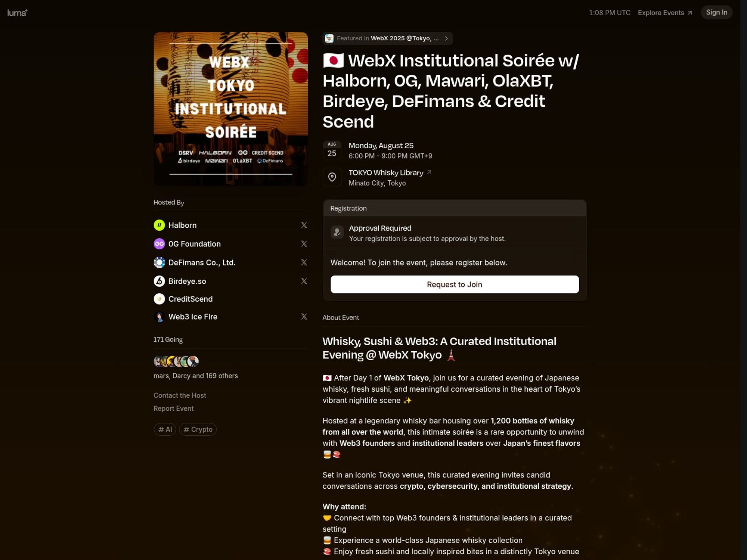
Task: Select Birdeye.so's X icon
Action: pos(304,281)
